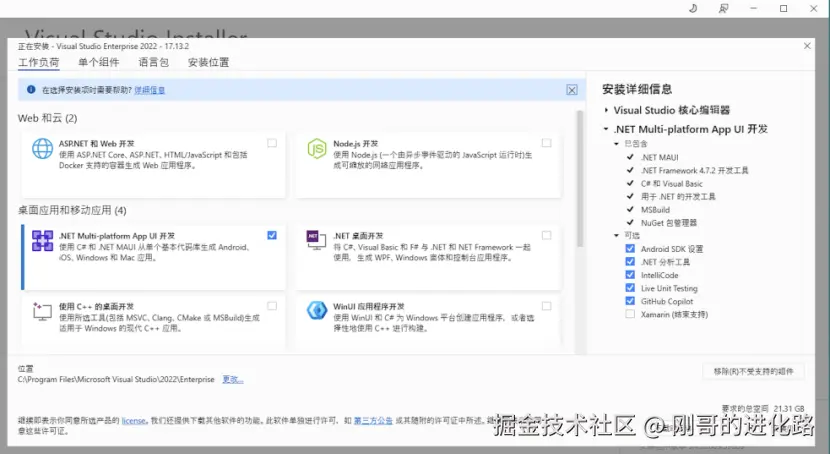Click the .NET desktop development icon
The image size is (830, 454).
[317, 240]
